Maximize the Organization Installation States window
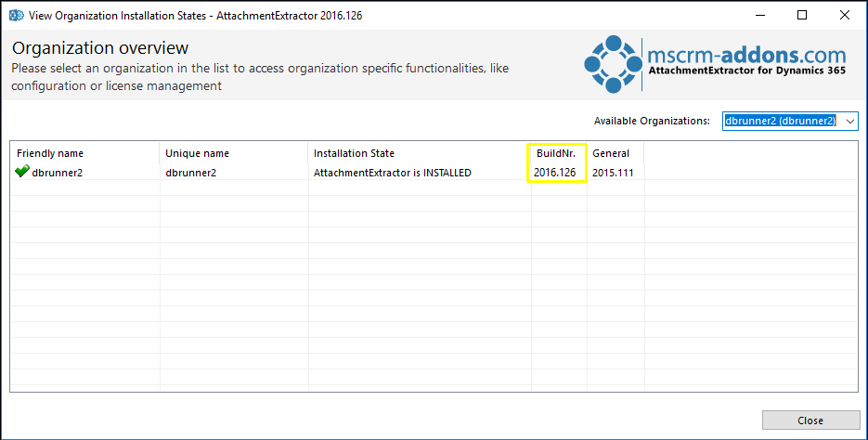Viewport: 868px width, 440px height. point(801,16)
